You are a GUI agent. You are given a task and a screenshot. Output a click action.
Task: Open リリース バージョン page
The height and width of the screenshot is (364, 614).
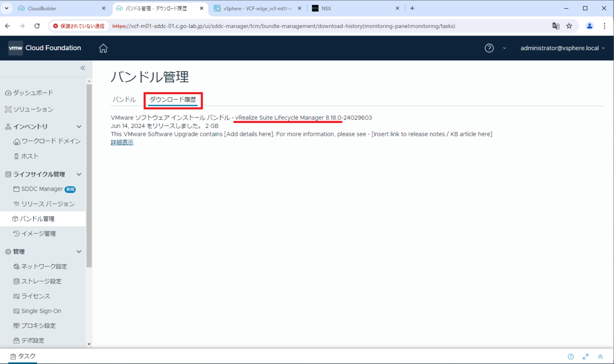pyautogui.click(x=44, y=204)
